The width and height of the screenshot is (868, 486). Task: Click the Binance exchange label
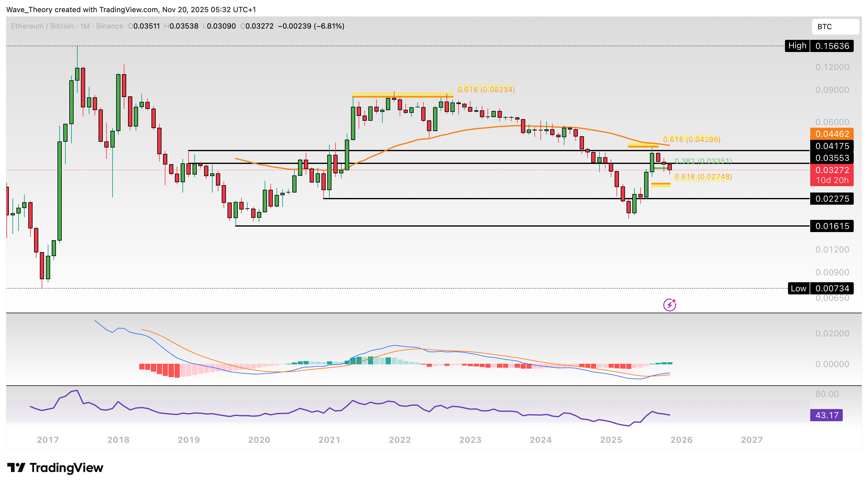tap(109, 26)
